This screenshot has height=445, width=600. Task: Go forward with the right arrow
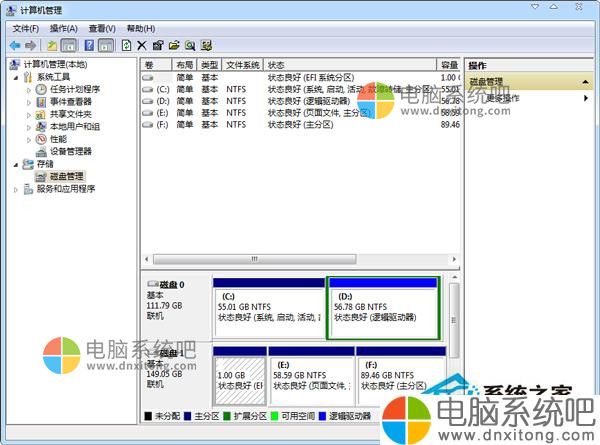point(31,46)
